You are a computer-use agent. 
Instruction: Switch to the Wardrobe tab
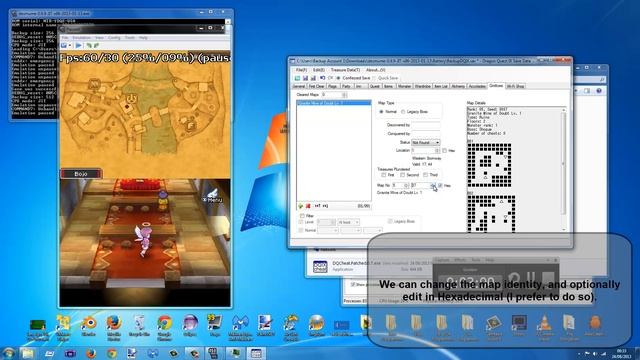(422, 86)
